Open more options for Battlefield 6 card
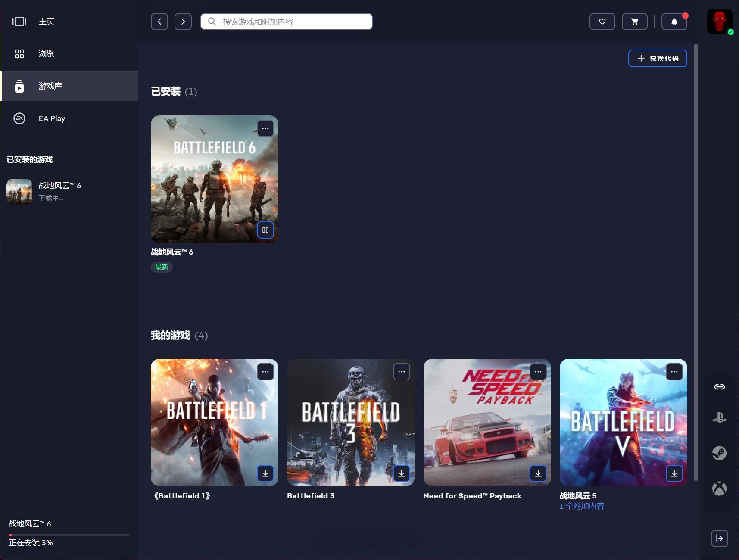 point(265,128)
